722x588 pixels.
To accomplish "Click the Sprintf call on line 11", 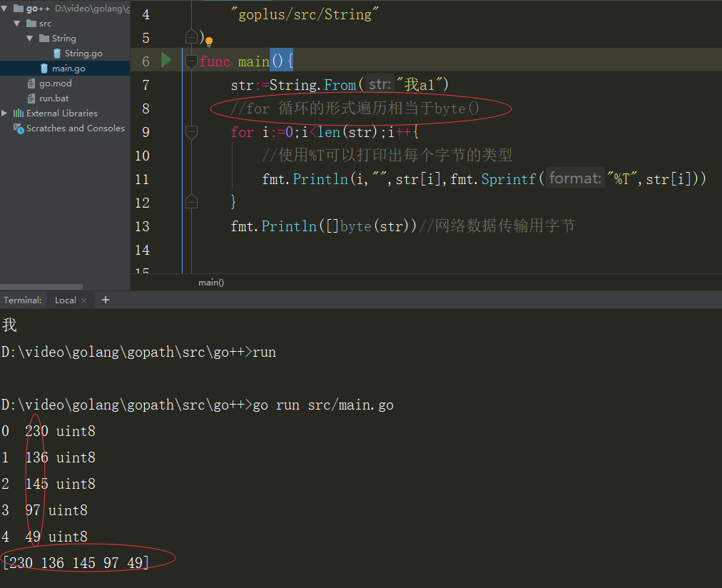I will click(509, 179).
